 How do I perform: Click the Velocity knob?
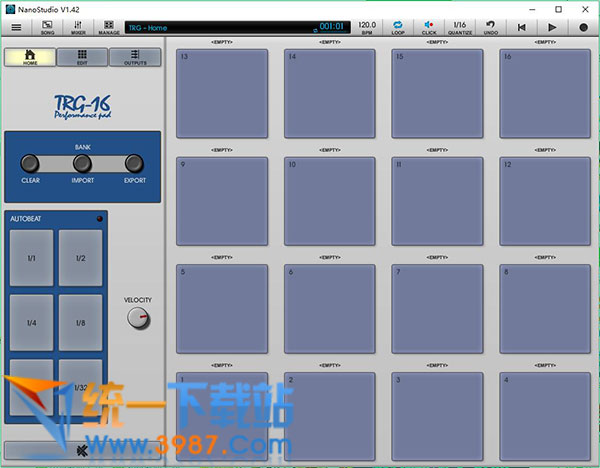(137, 318)
